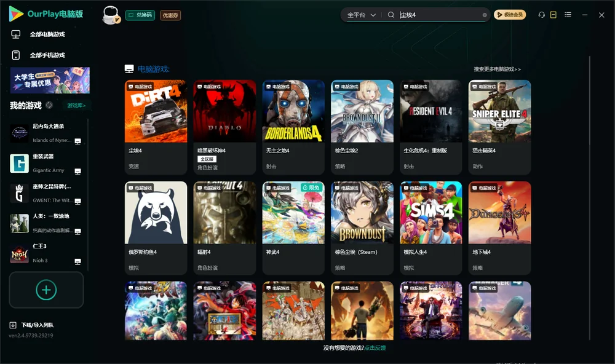Open the Borderlands 4 无主之地4 card

click(x=293, y=127)
